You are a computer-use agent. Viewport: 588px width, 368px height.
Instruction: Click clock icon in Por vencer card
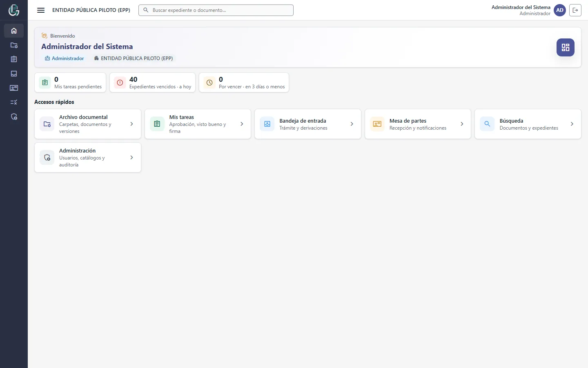(x=209, y=83)
